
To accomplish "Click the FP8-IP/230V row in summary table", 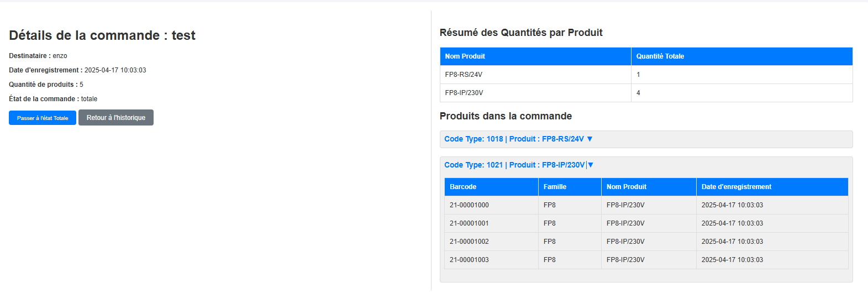I will (x=464, y=93).
